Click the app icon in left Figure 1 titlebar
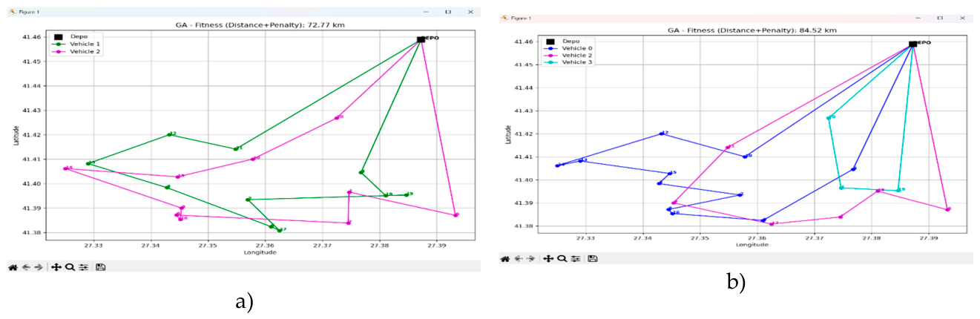 [13, 12]
